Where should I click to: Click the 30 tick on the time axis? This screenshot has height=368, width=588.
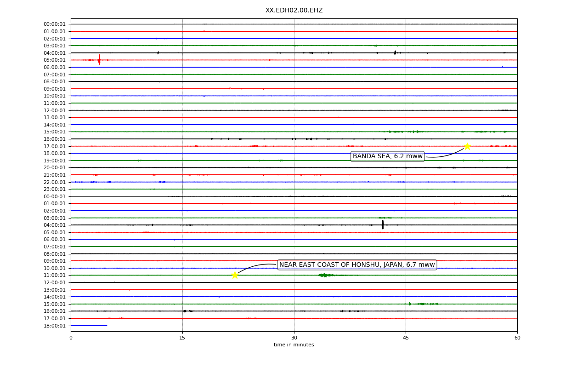294,338
